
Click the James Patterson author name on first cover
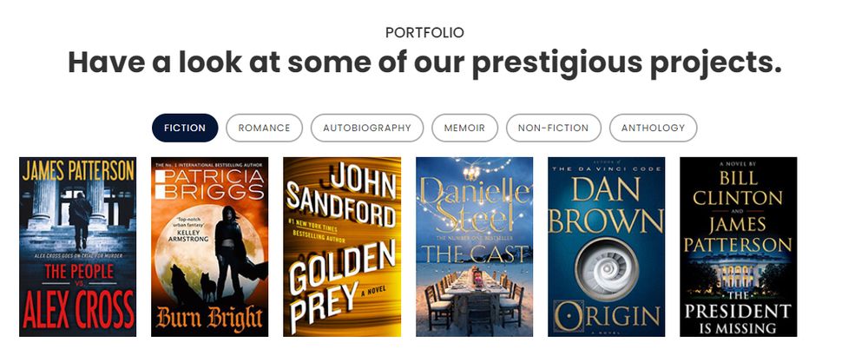pos(78,170)
